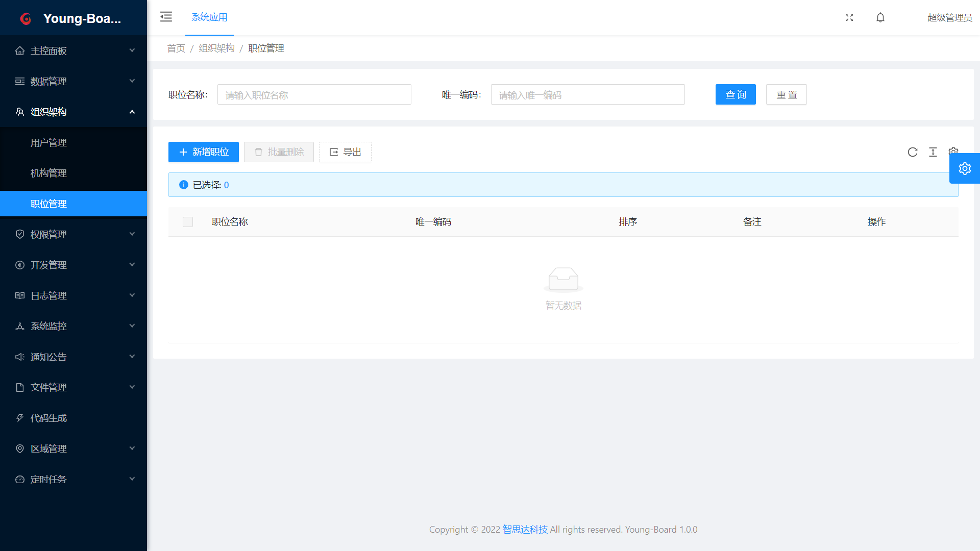Switch to the 系统应用 top tab
Image resolution: width=980 pixels, height=551 pixels.
tap(209, 17)
